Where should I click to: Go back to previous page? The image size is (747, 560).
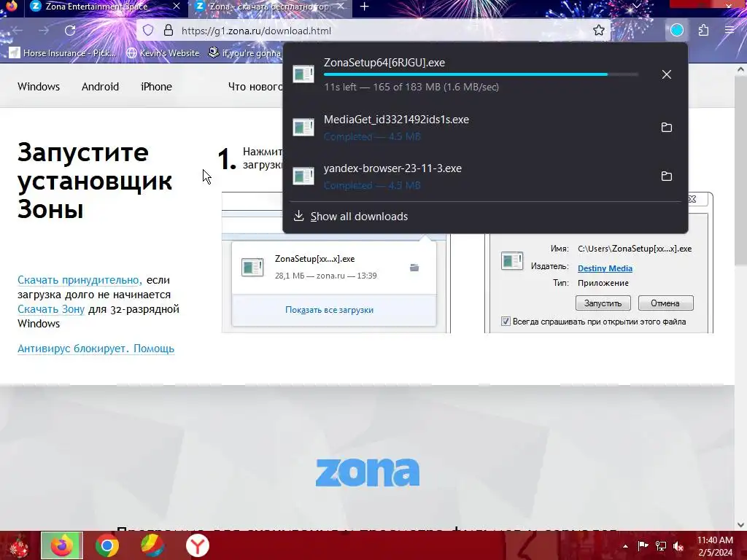[x=18, y=31]
